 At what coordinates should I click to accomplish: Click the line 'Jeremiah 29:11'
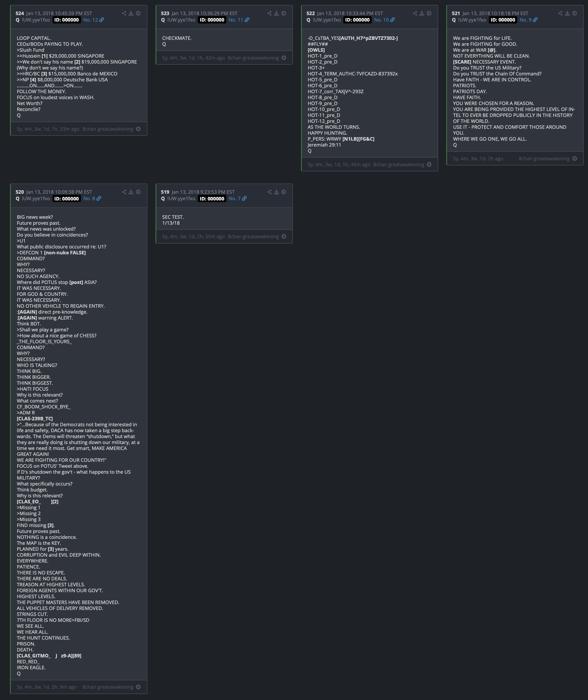pyautogui.click(x=324, y=145)
